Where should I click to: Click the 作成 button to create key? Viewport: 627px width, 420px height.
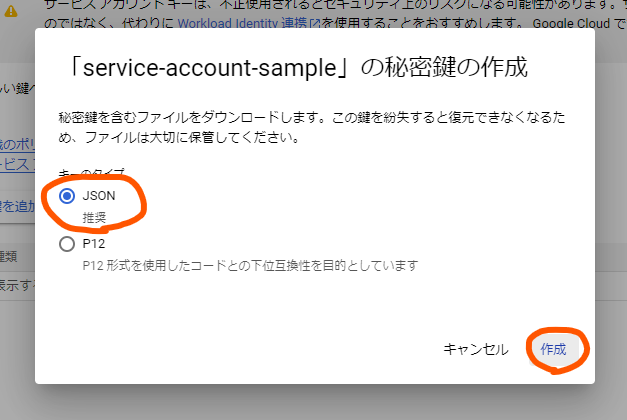(553, 349)
